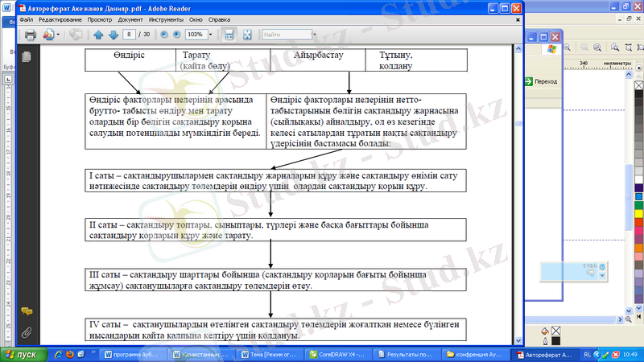The width and height of the screenshot is (644, 362).
Task: Click the clock showing 10:49
Action: pyautogui.click(x=630, y=355)
